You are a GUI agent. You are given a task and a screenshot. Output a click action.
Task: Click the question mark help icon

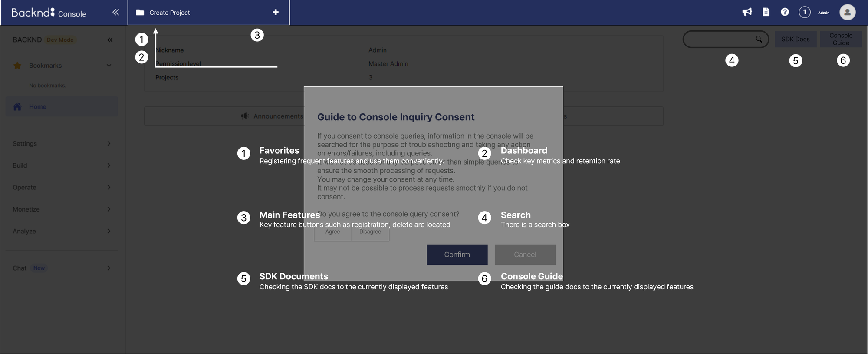click(785, 12)
